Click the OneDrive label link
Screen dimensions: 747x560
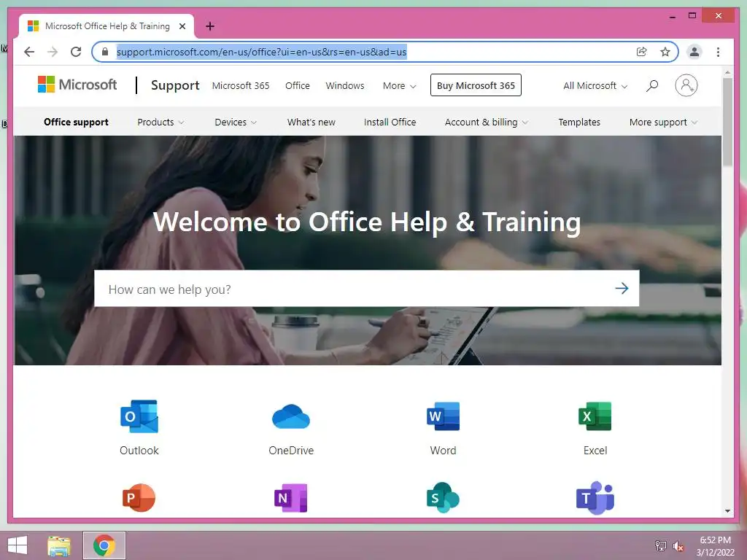click(x=291, y=451)
